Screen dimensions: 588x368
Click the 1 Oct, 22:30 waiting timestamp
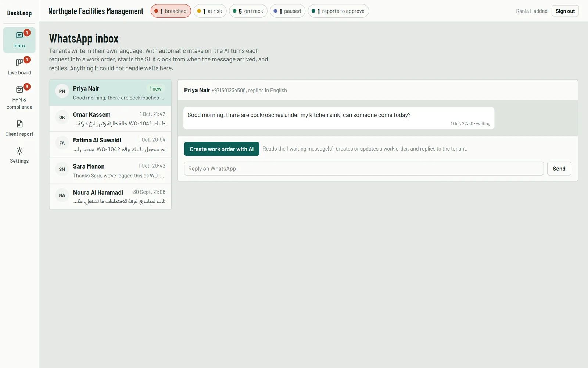pos(470,124)
